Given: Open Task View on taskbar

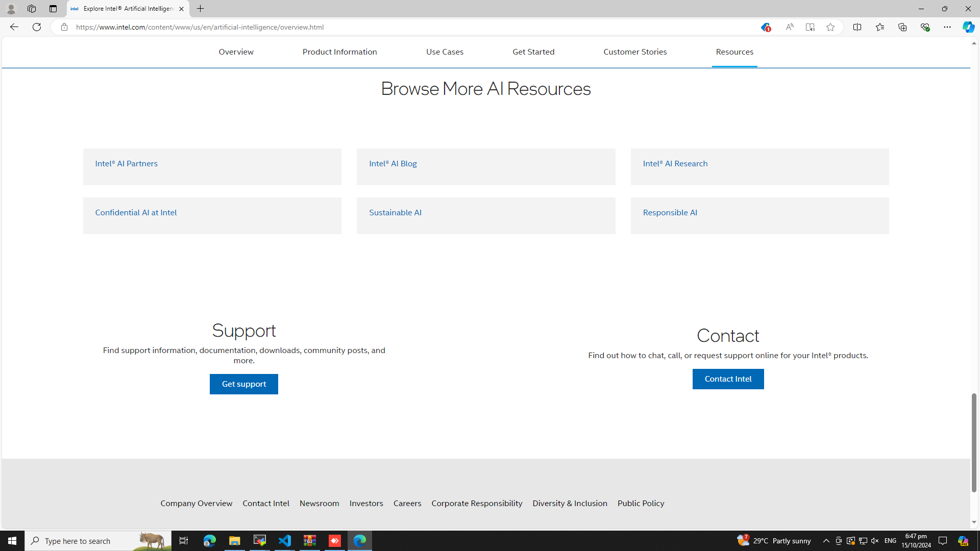Looking at the screenshot, I should (x=184, y=541).
